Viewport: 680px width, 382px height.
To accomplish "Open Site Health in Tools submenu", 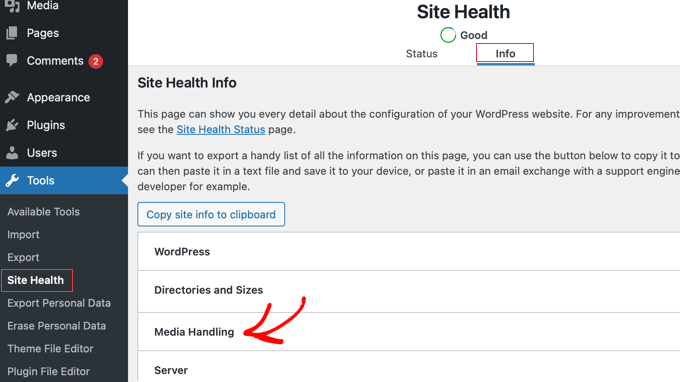I will point(36,280).
